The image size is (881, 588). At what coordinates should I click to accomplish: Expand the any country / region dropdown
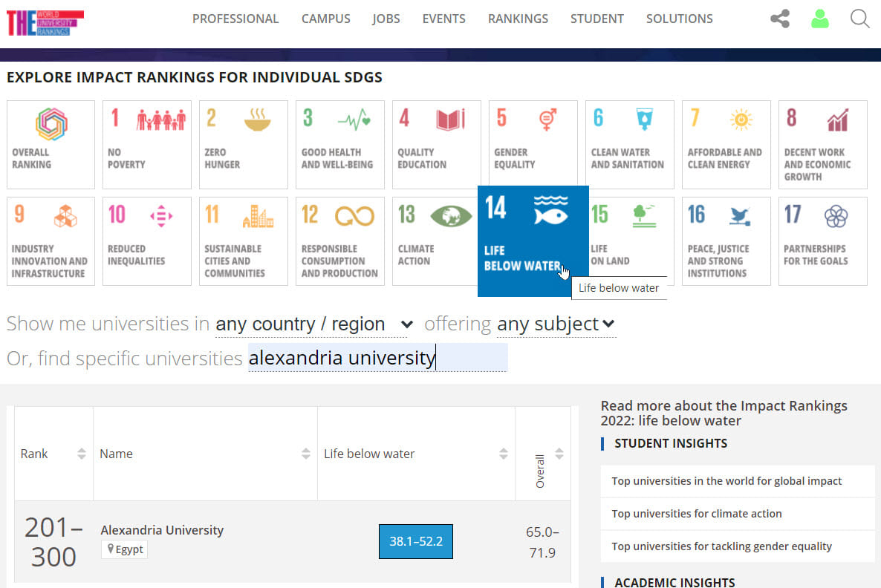[x=314, y=324]
